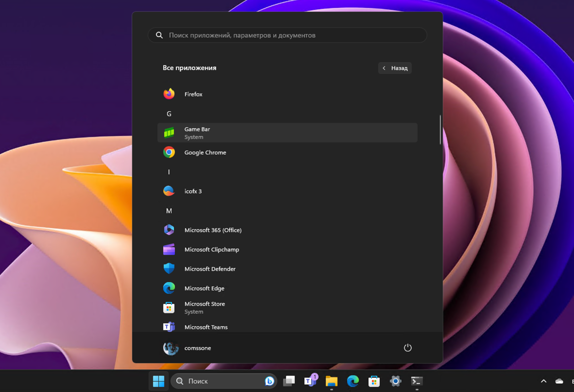Click the letter I section header
Image resolution: width=574 pixels, height=392 pixels.
click(169, 172)
